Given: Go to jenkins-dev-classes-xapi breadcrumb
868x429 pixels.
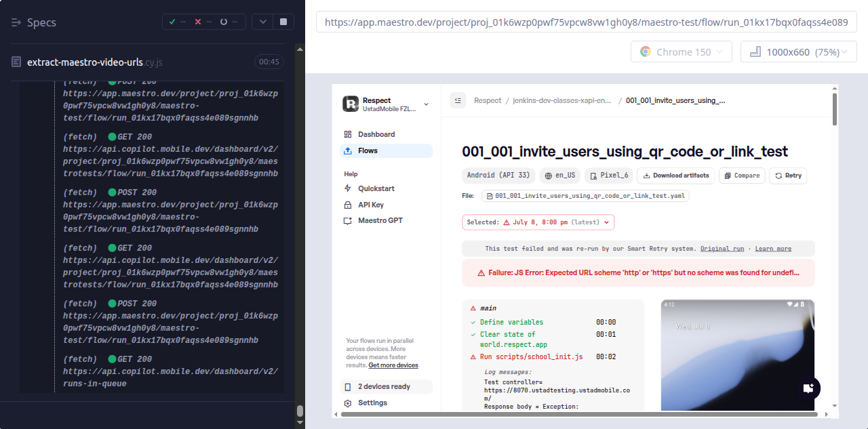Looking at the screenshot, I should 561,100.
